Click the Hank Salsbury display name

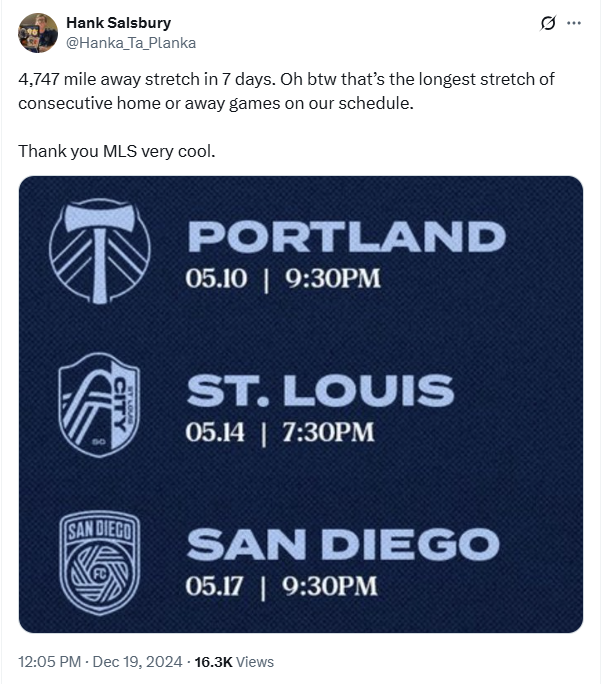[x=116, y=23]
